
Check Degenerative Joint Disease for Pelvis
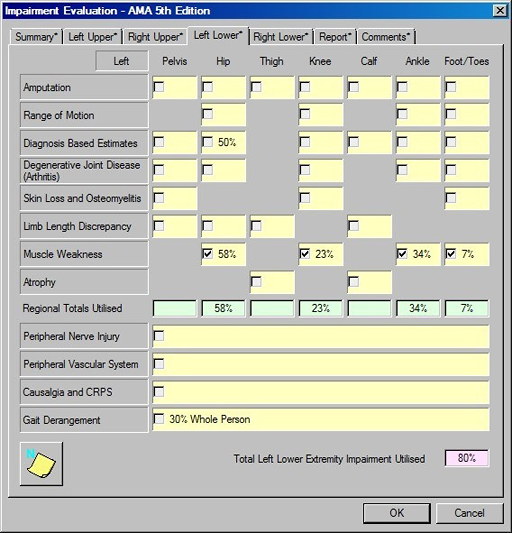[x=159, y=170]
